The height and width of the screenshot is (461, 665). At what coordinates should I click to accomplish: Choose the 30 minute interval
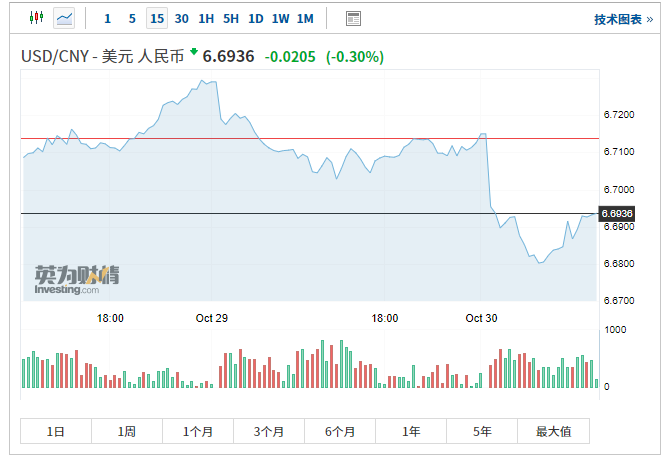[x=181, y=18]
